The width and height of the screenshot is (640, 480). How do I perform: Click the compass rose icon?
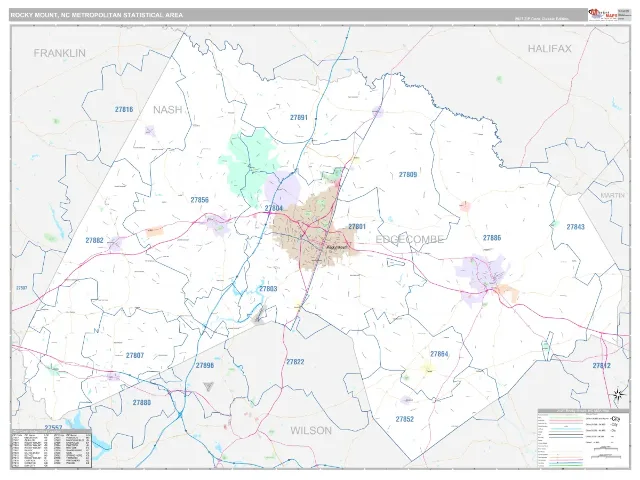click(x=619, y=394)
